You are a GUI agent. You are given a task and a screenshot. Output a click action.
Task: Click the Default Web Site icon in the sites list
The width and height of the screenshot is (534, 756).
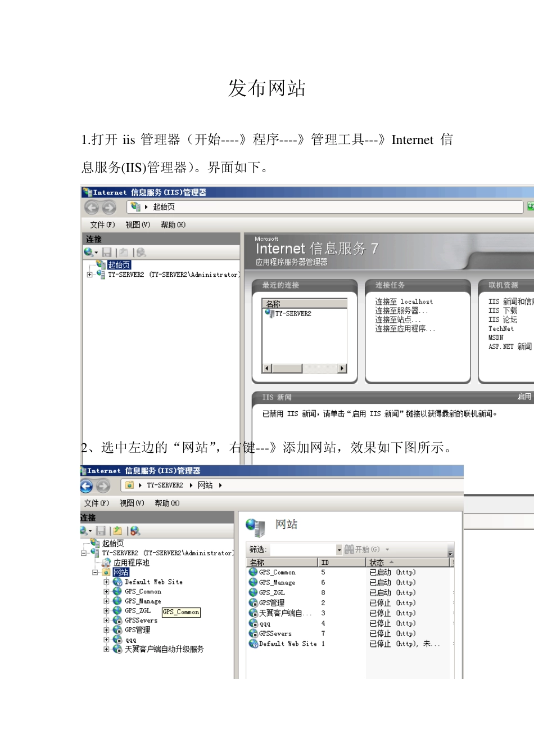254,643
